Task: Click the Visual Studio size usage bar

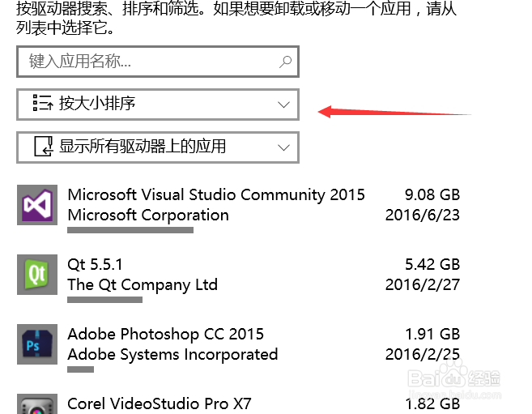Action: [x=130, y=230]
